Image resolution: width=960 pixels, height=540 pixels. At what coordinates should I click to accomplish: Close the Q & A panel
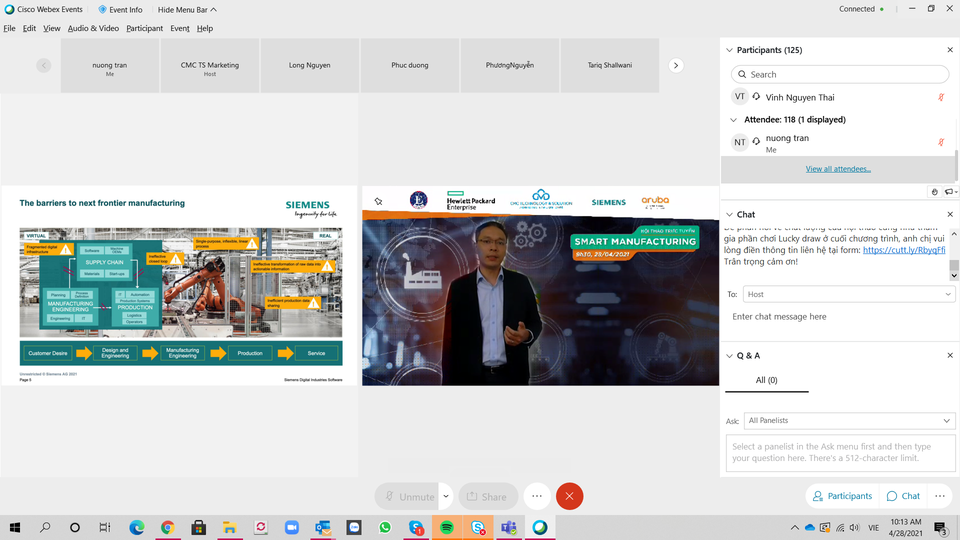click(950, 355)
